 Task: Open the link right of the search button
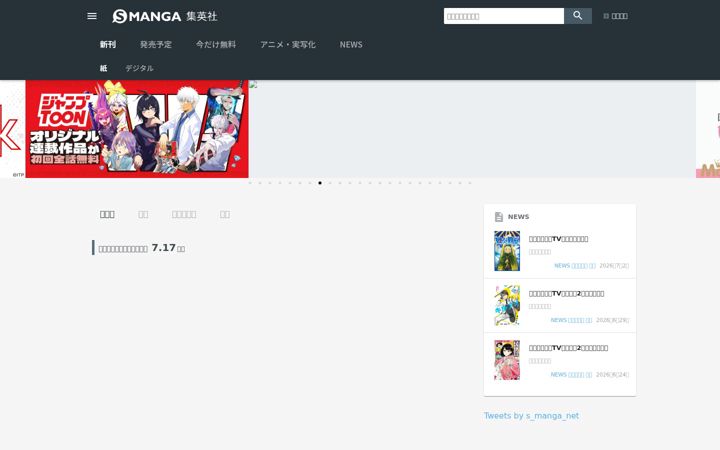(x=615, y=16)
